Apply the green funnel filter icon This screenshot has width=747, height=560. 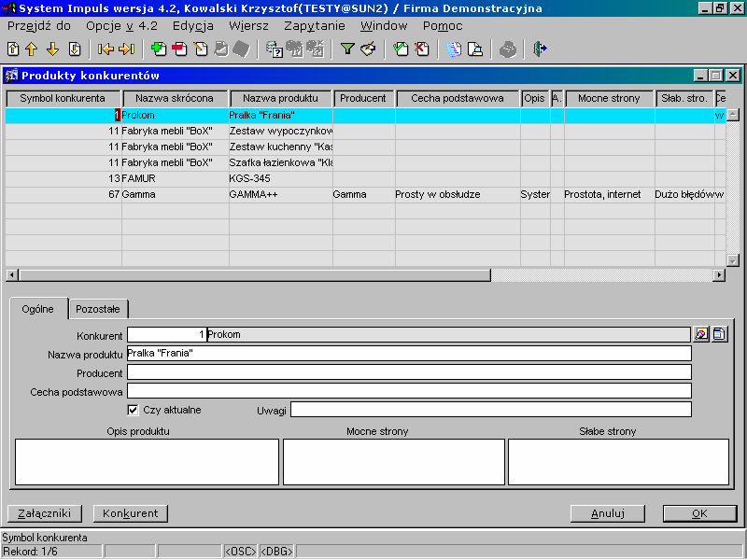pos(347,49)
